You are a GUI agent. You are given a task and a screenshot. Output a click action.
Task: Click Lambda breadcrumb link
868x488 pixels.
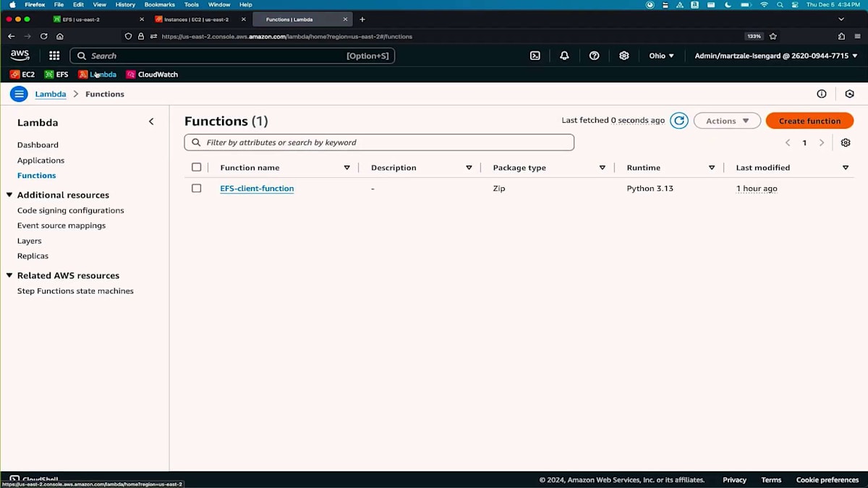tap(51, 94)
